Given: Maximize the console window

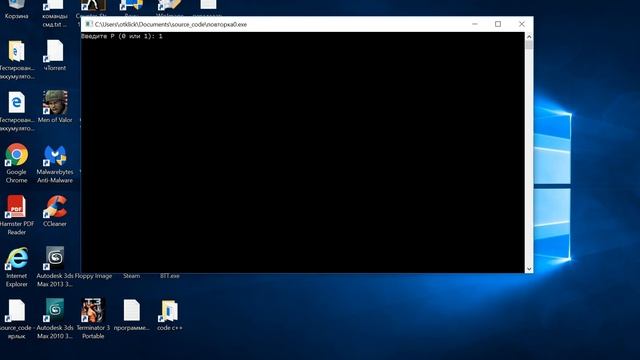Looking at the screenshot, I should pyautogui.click(x=498, y=24).
